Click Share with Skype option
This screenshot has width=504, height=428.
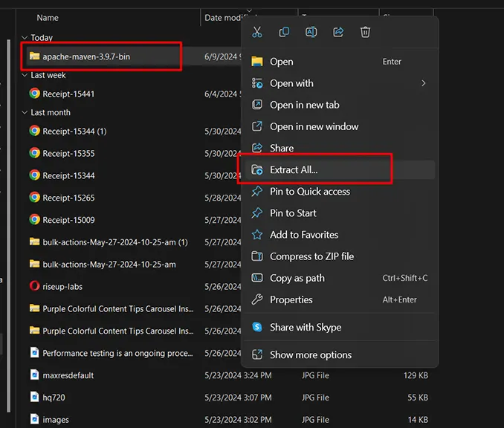[306, 328]
